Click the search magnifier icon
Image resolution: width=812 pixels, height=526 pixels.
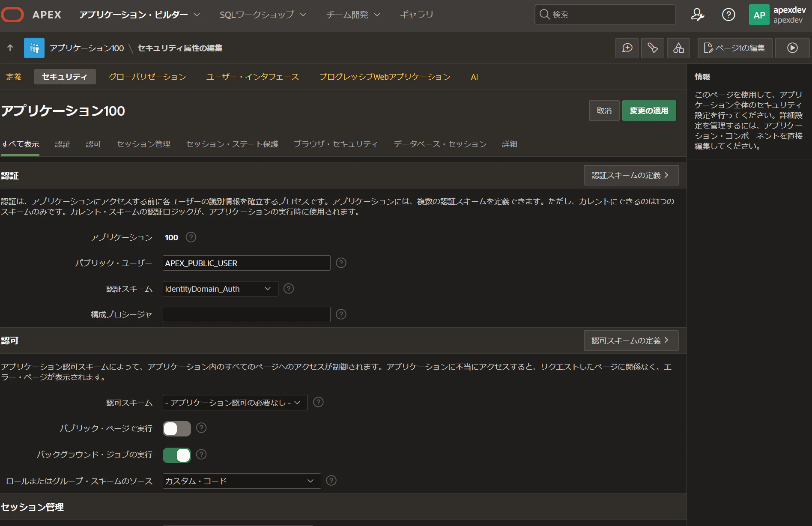click(544, 15)
